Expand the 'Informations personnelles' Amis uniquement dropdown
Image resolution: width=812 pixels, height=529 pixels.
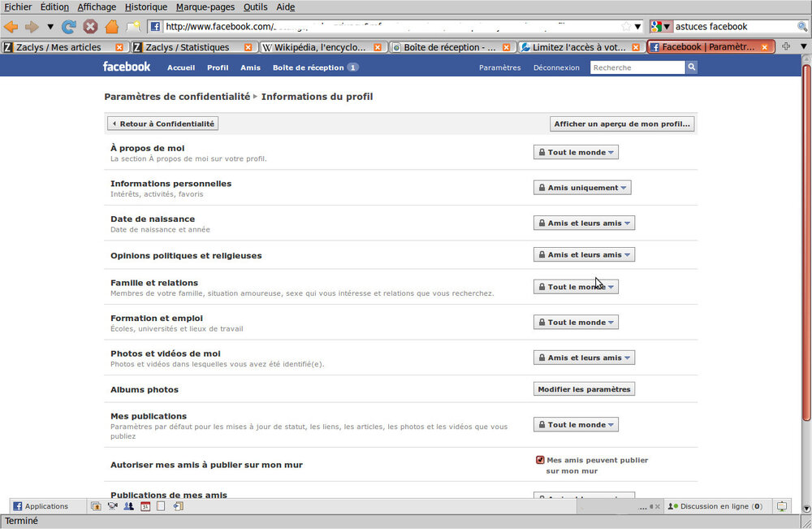pyautogui.click(x=582, y=188)
